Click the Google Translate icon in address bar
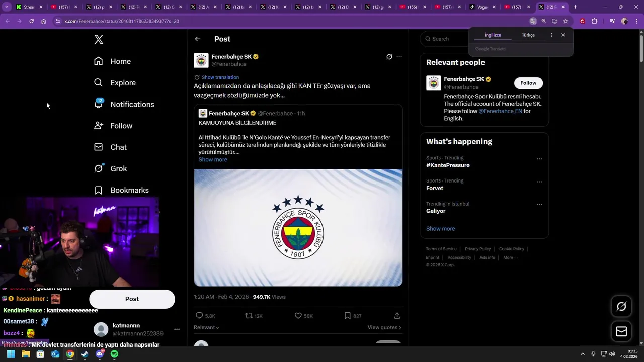This screenshot has height=362, width=644. click(x=533, y=21)
